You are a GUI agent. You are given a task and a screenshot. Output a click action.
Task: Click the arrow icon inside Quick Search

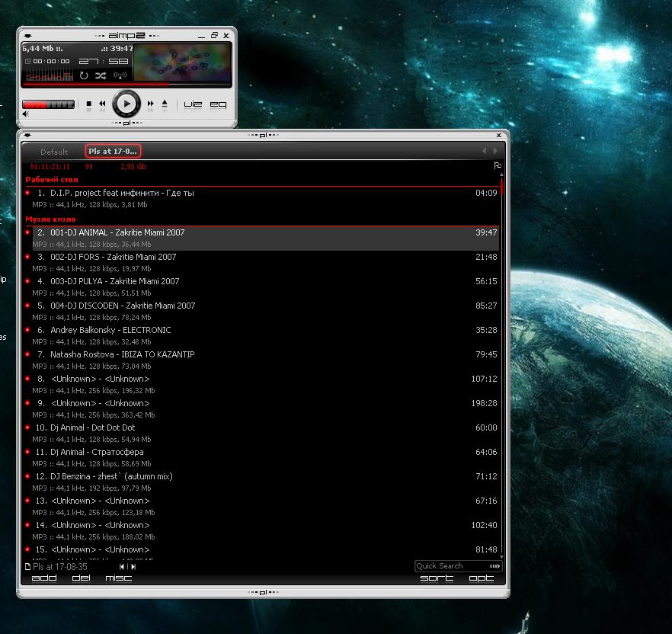[x=494, y=566]
